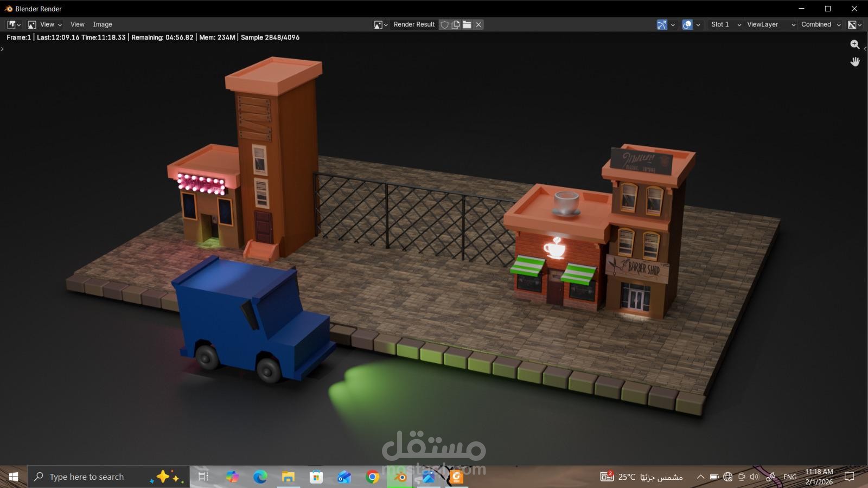The height and width of the screenshot is (488, 868).
Task: Open Microsoft Store from the taskbar
Action: pos(316,477)
